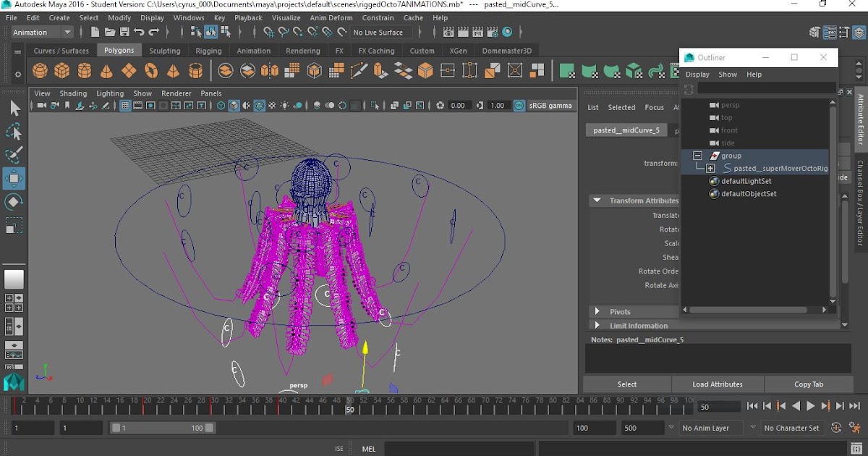Screen dimensions: 868x456
Task: Open the No Character Set dropdown
Action: click(x=792, y=428)
